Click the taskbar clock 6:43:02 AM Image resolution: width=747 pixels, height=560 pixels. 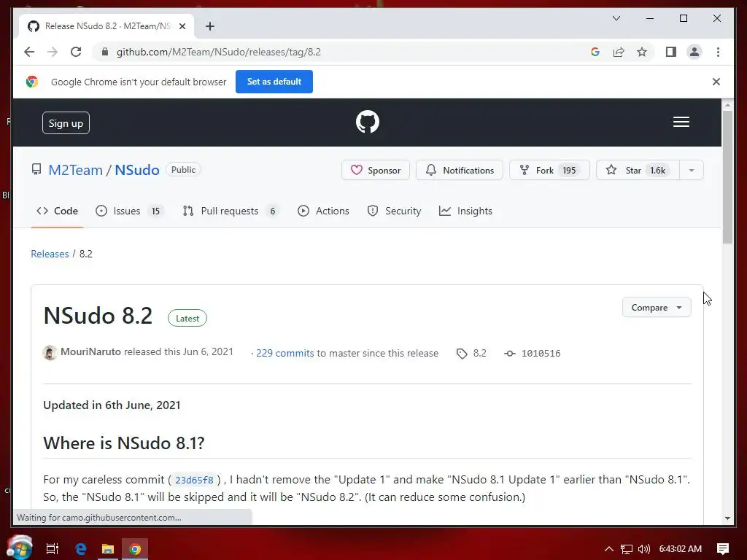click(x=681, y=549)
